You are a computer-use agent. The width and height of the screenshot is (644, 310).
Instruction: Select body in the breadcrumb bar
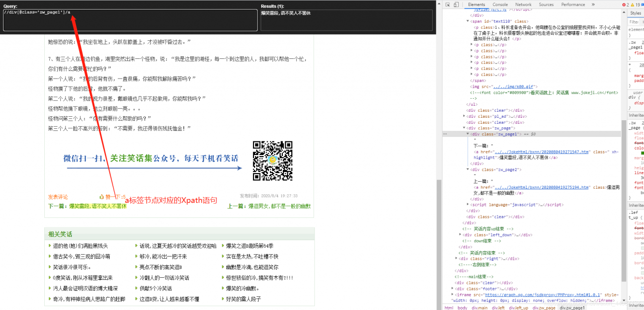(x=462, y=307)
